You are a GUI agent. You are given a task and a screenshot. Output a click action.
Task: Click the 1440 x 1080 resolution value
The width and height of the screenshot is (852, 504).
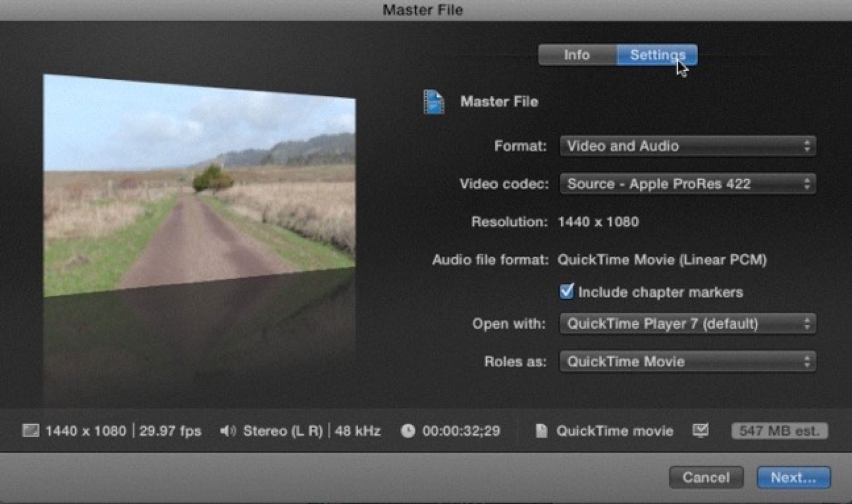point(598,222)
